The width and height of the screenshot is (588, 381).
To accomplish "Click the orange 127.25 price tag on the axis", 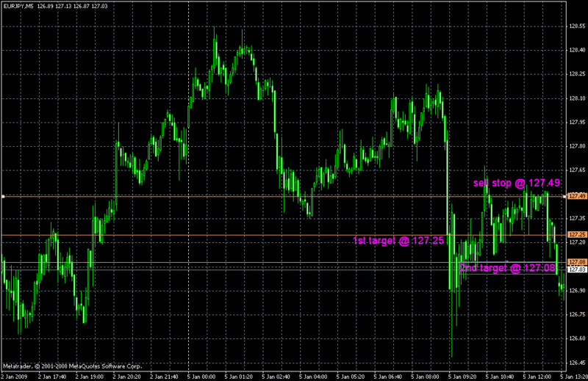I will (x=577, y=234).
